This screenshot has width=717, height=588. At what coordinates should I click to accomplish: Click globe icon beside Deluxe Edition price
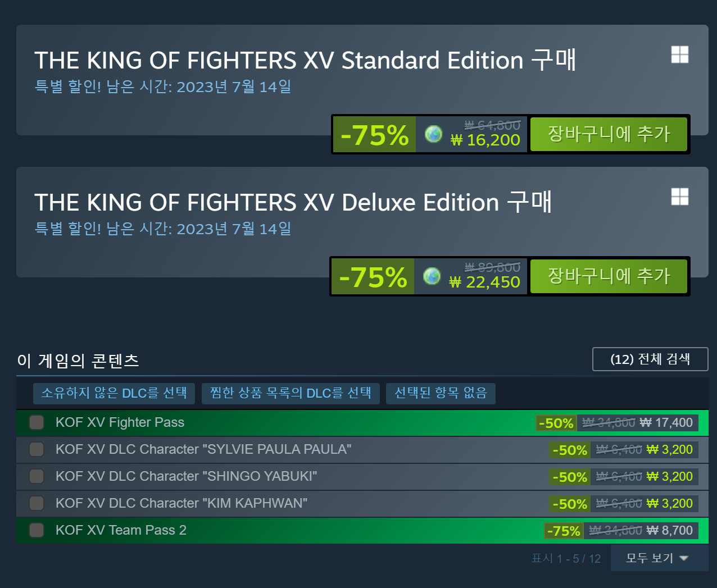pyautogui.click(x=432, y=276)
